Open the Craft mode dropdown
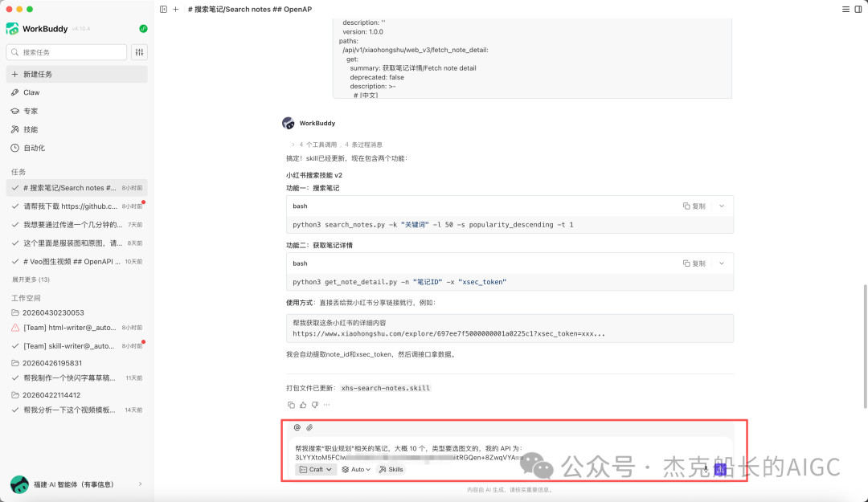Screen dimensions: 868x502 point(316,469)
